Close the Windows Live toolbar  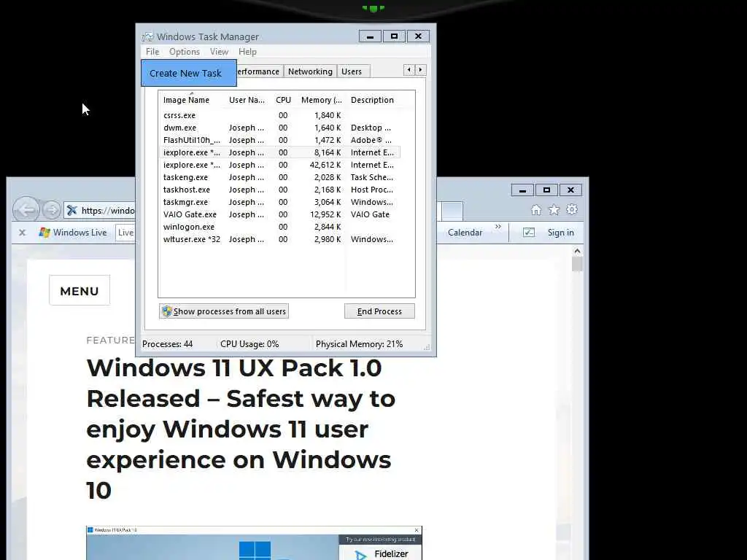(x=22, y=233)
